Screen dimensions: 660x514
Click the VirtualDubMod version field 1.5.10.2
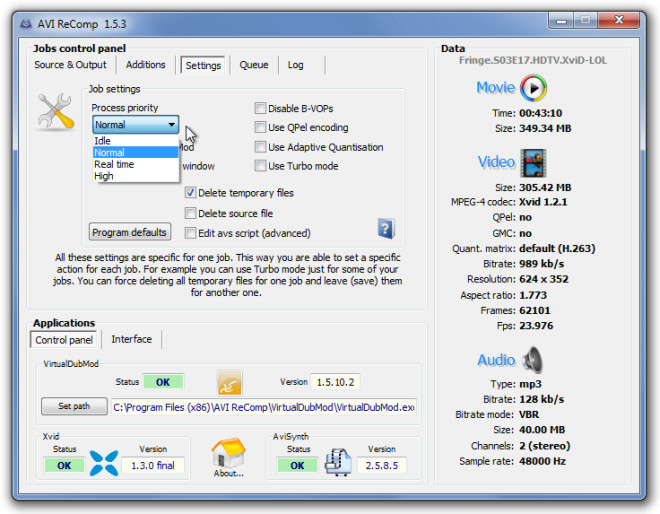coord(335,382)
